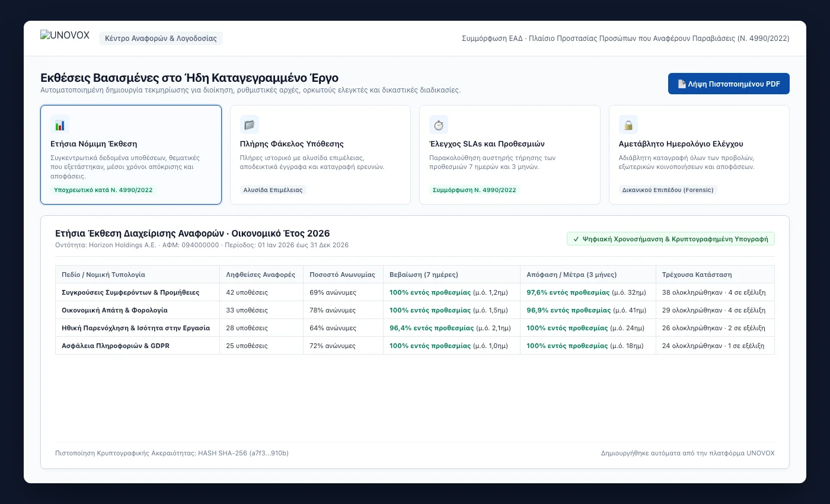This screenshot has width=830, height=504.
Task: Click the HASH SHA-256 integrity footer text
Action: [x=172, y=454]
